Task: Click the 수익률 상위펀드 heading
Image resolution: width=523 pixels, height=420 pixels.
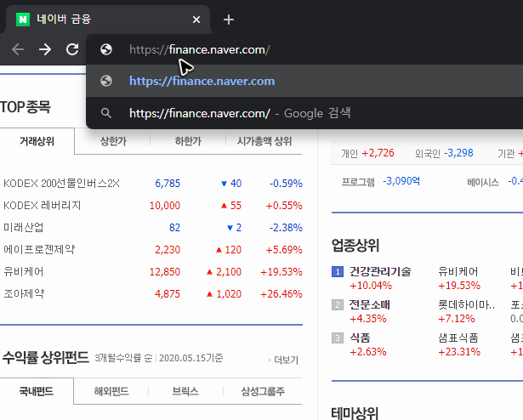Action: point(46,357)
